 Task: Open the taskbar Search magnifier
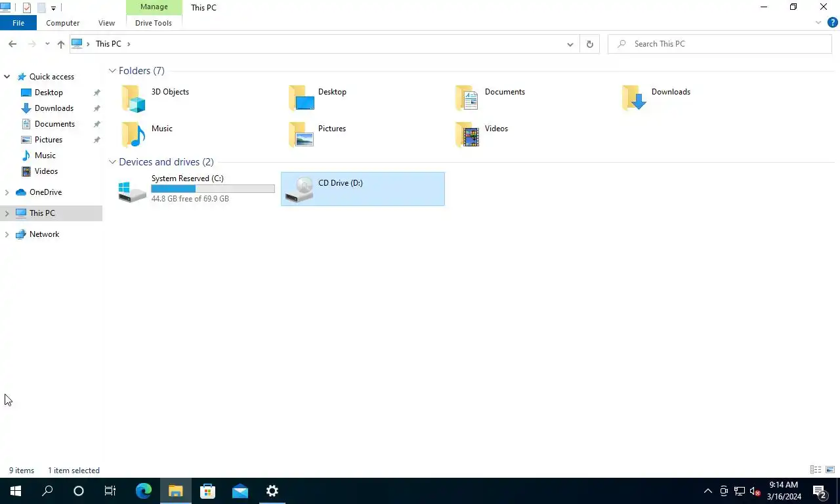point(47,491)
